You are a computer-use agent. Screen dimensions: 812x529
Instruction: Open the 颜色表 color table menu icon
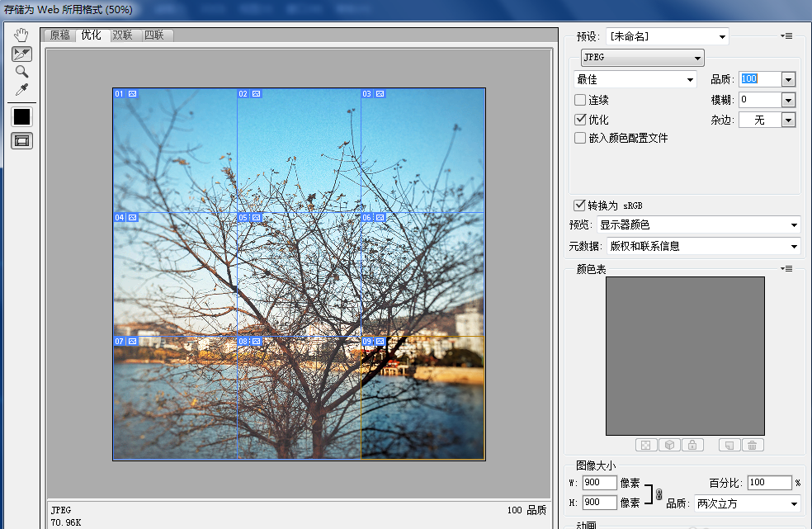coord(786,268)
